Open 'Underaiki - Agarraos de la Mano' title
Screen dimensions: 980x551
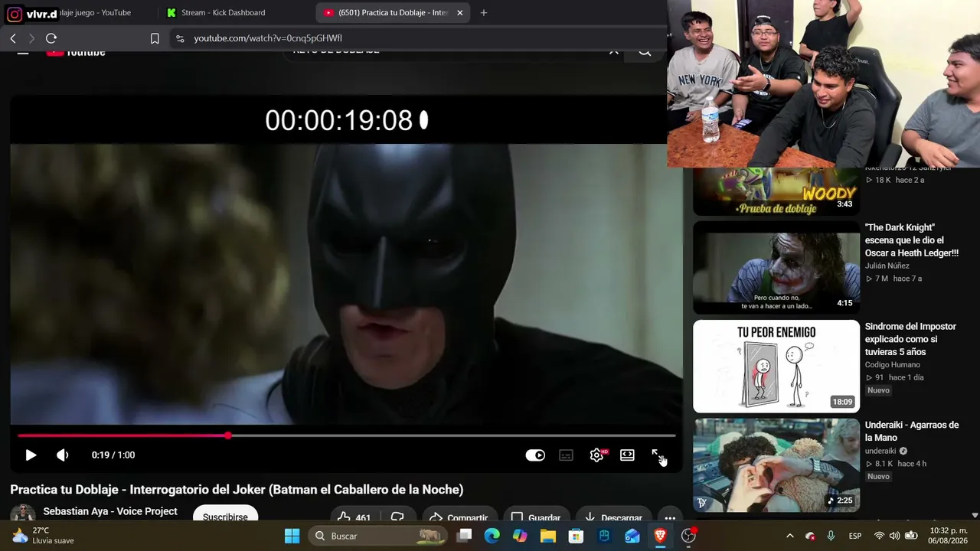(x=912, y=432)
